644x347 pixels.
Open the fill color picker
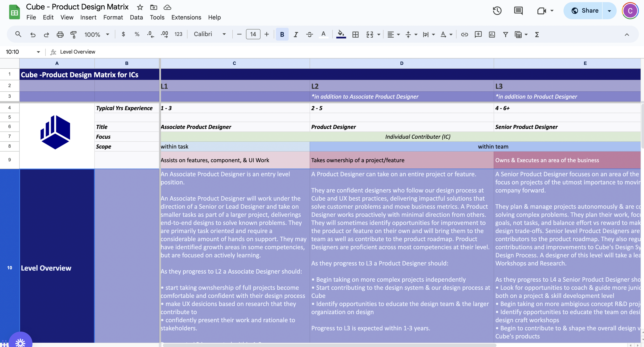pyautogui.click(x=341, y=34)
